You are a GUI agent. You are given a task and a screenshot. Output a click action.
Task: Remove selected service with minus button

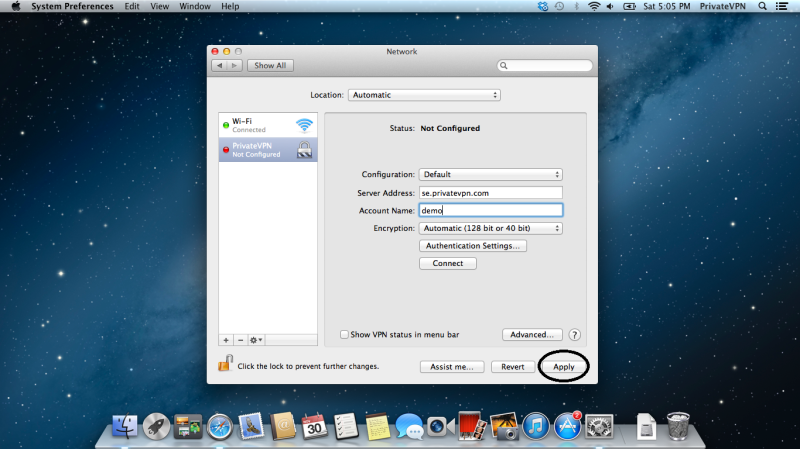click(x=240, y=340)
